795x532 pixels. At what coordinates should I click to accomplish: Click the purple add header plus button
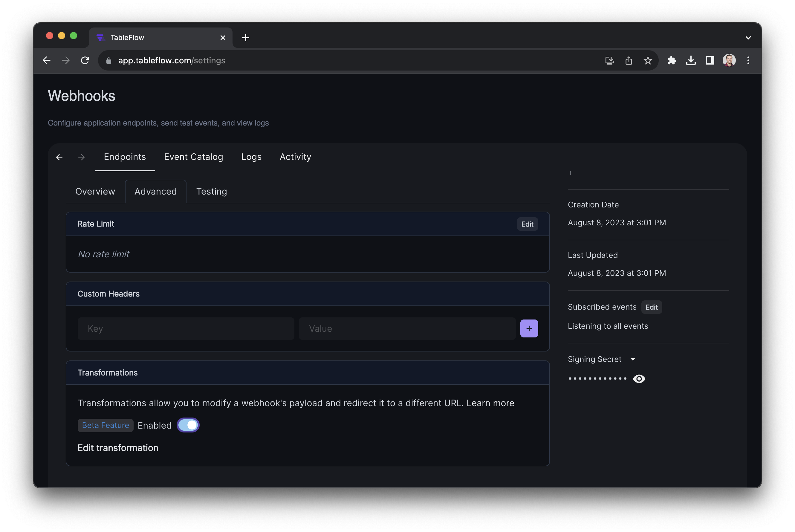[529, 328]
